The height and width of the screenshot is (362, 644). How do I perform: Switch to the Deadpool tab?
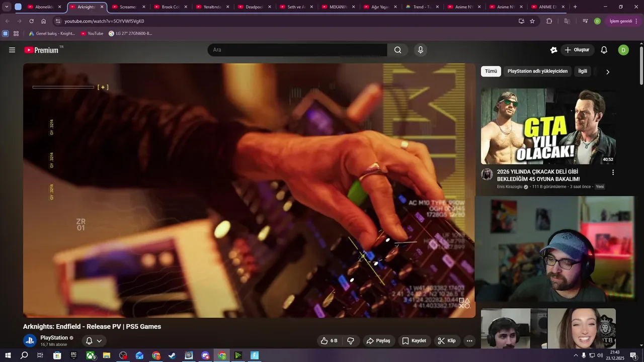(x=255, y=7)
